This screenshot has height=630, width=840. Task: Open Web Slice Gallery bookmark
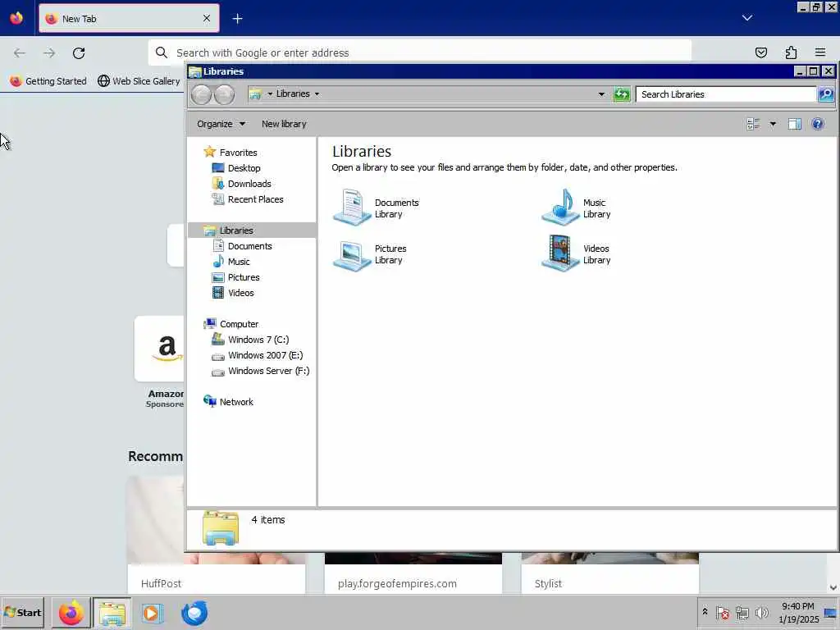click(139, 81)
